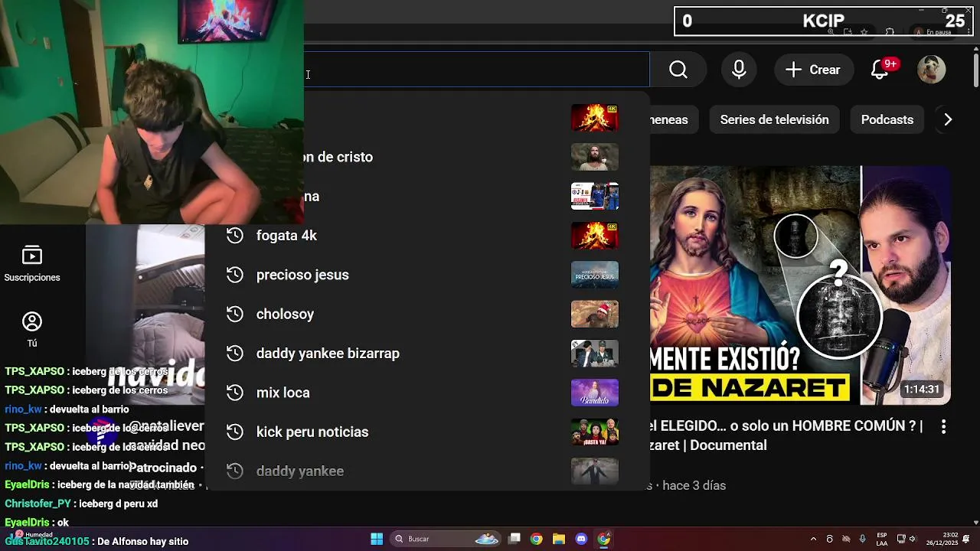Open three-dot menu of Nazaret documentary video
The height and width of the screenshot is (551, 980).
point(943,426)
